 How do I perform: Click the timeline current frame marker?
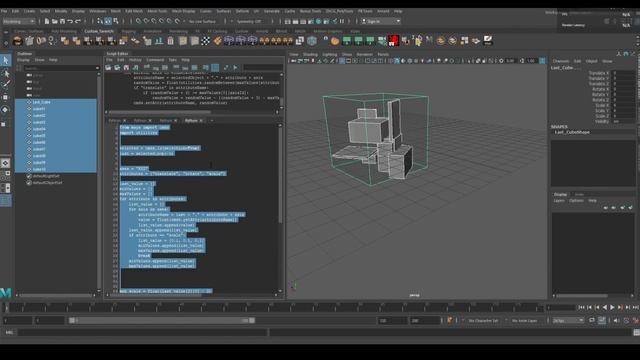pyautogui.click(x=7, y=308)
